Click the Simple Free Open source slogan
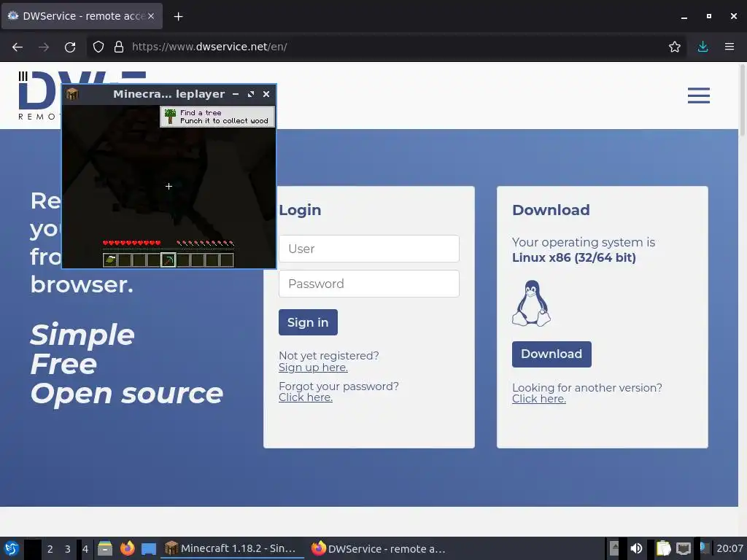 tap(127, 365)
